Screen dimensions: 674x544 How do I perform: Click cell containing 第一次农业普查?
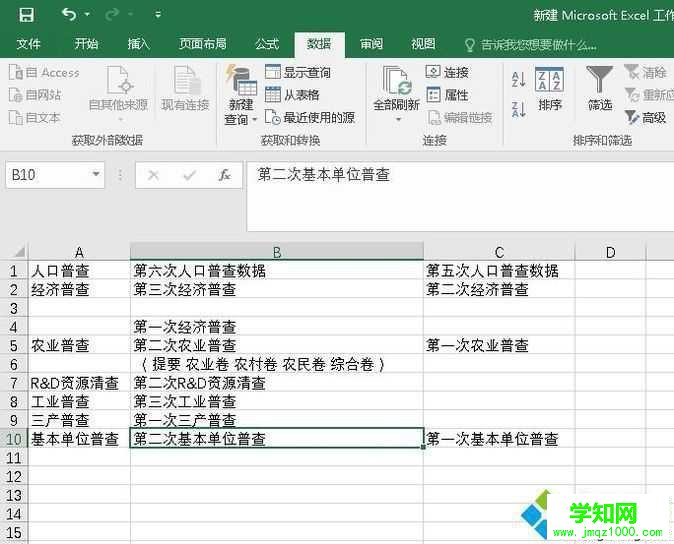(499, 345)
